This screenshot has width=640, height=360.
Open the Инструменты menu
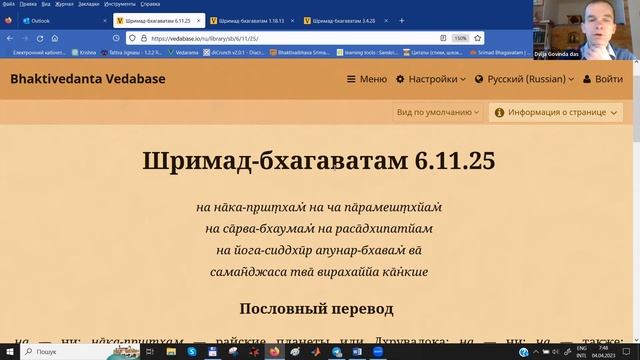click(120, 4)
